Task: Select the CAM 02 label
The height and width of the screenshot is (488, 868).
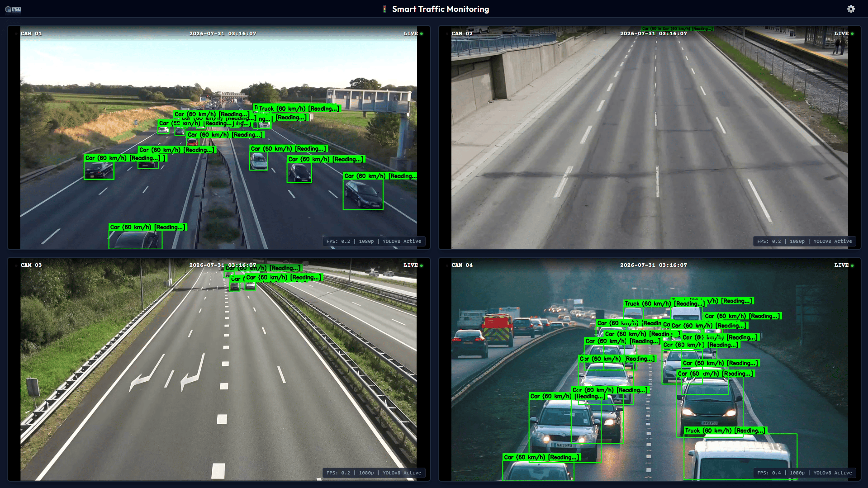Action: click(x=462, y=33)
